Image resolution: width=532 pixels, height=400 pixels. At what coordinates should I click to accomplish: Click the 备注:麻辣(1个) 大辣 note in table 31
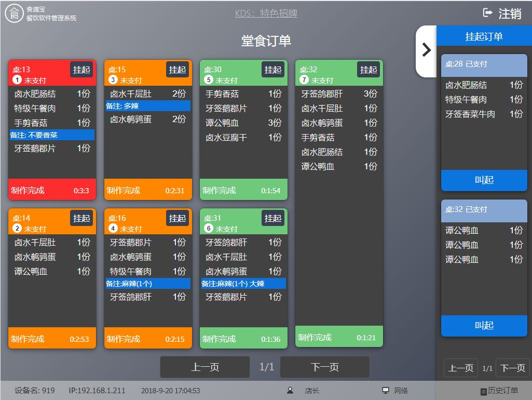[243, 284]
